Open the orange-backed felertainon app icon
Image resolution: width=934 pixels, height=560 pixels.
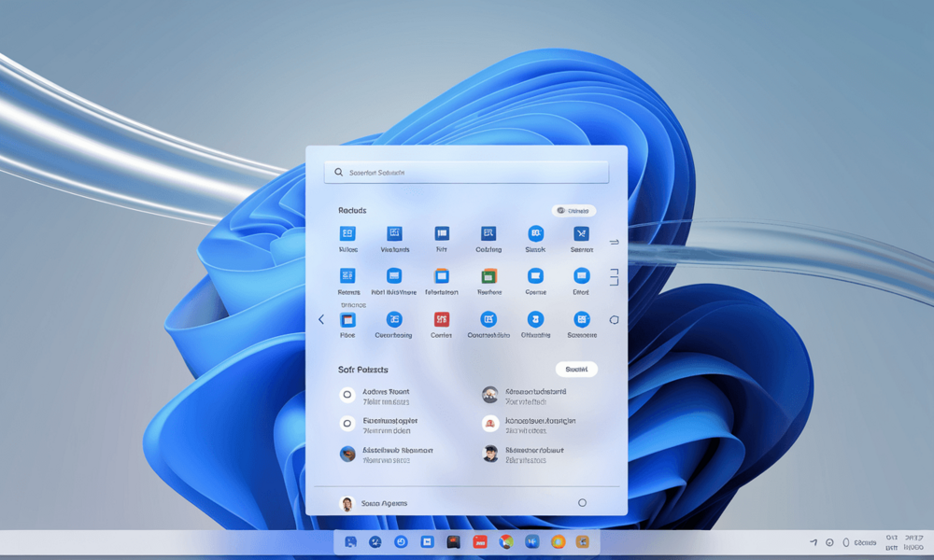coord(442,275)
